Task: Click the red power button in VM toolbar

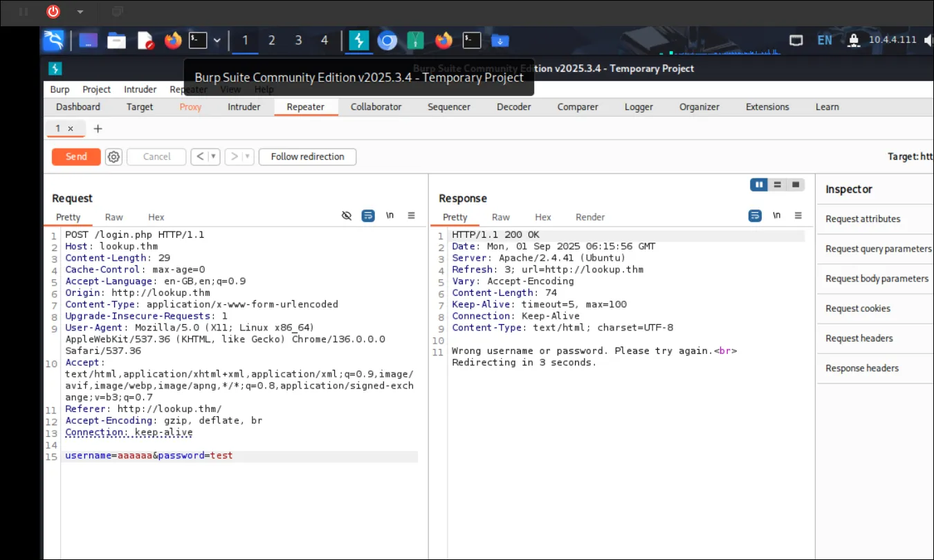Action: coord(53,12)
